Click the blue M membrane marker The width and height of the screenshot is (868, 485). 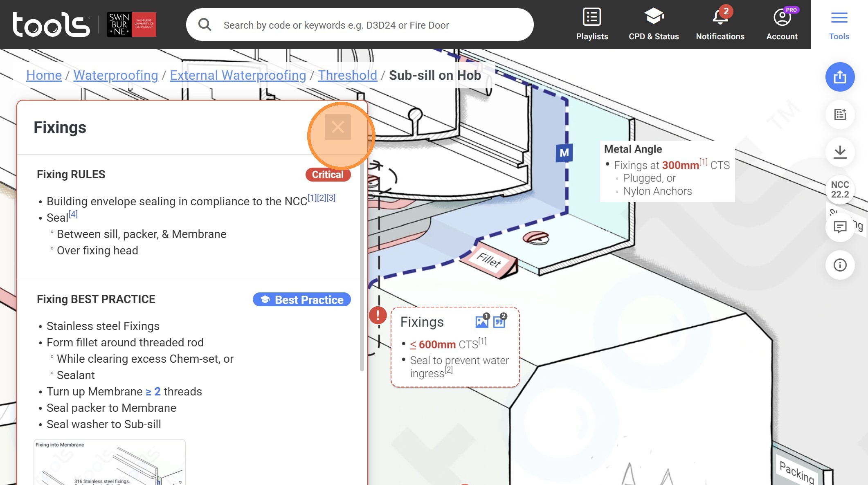point(564,153)
